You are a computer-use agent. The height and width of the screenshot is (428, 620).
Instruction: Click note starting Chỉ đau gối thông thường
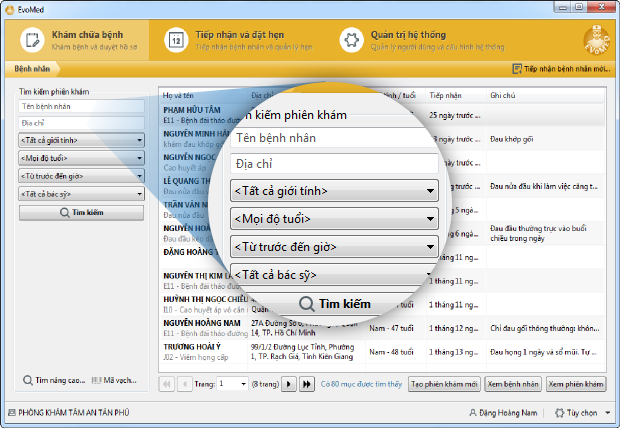[545, 328]
